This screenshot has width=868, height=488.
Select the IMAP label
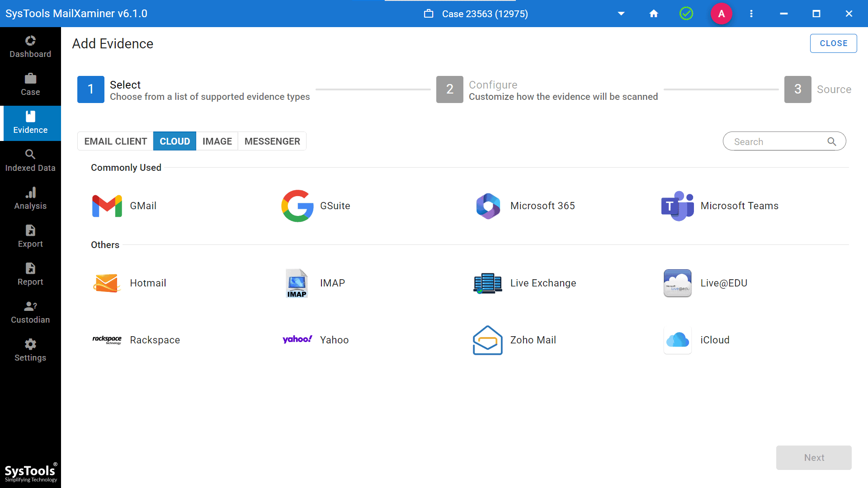(x=332, y=283)
